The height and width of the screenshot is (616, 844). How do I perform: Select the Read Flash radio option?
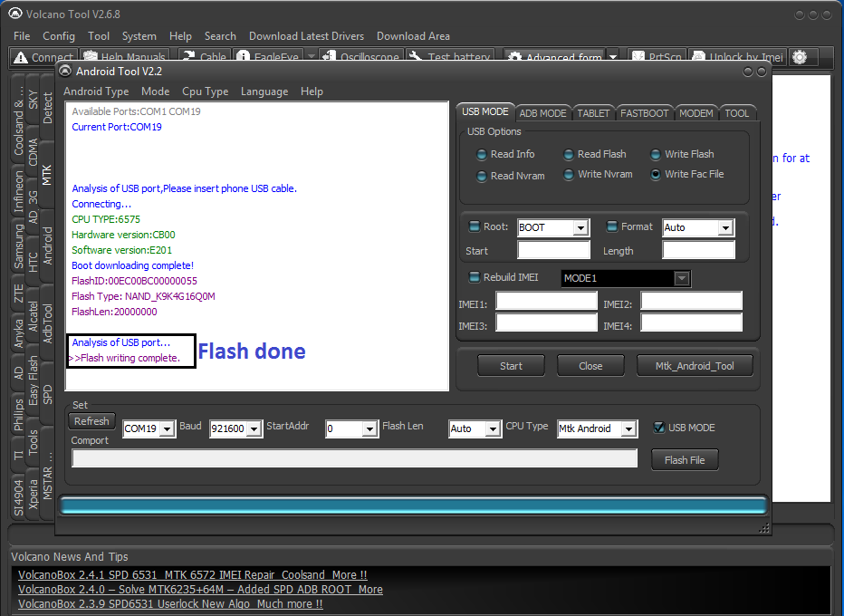click(x=569, y=155)
